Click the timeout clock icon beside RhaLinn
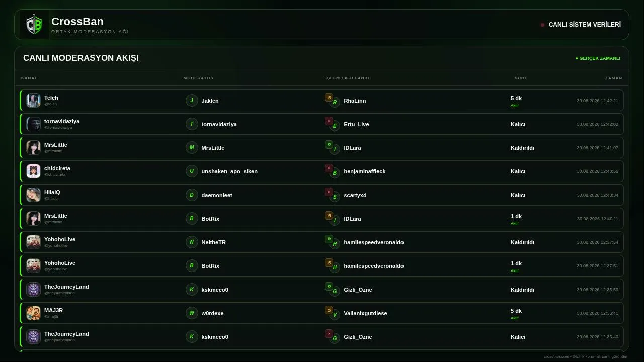 tap(329, 98)
